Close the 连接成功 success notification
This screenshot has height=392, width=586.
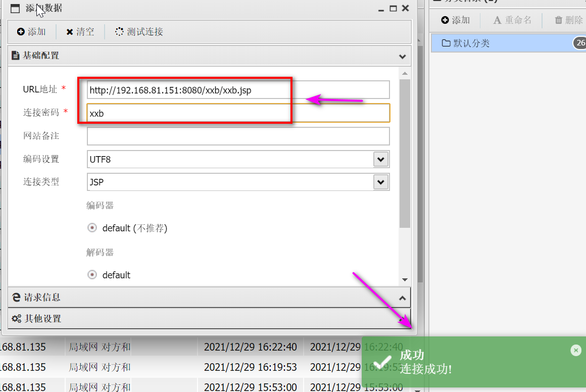576,350
